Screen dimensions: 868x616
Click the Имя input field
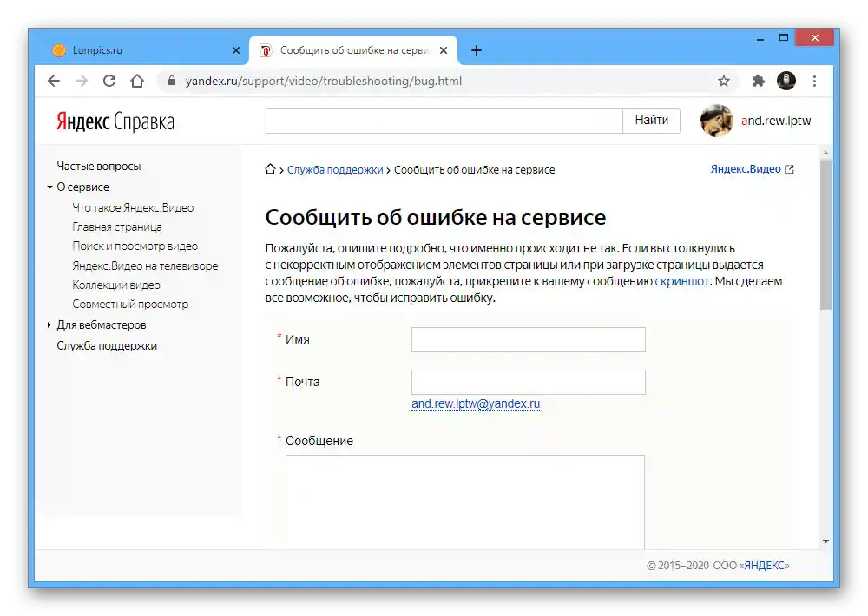pos(528,339)
